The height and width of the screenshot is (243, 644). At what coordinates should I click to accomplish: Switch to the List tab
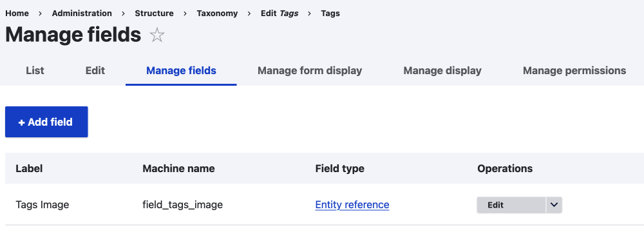35,71
